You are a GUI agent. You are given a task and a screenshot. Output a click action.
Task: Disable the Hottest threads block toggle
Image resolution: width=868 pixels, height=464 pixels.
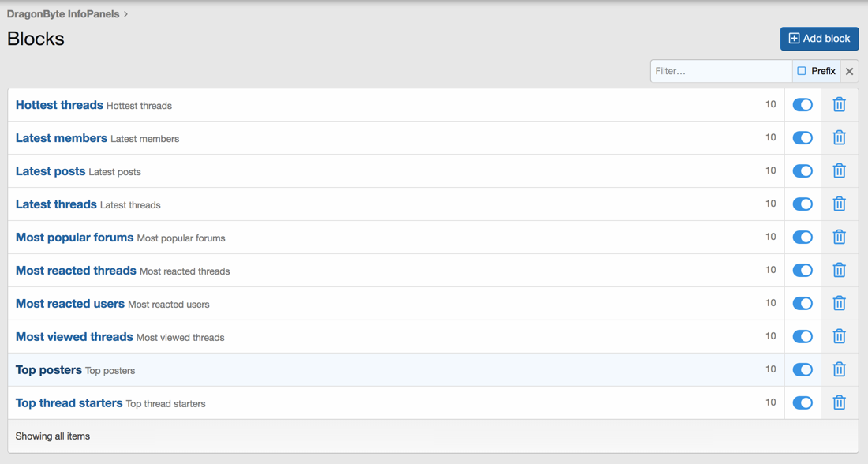coord(803,105)
